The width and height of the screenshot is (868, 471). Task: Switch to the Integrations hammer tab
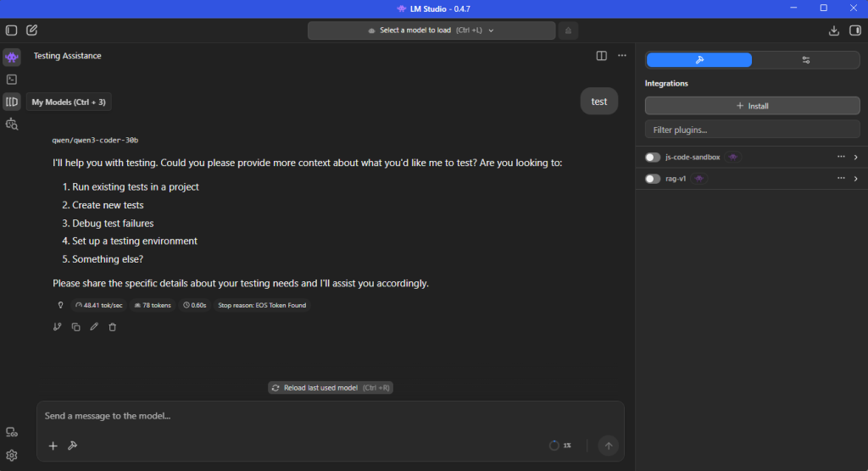(699, 60)
